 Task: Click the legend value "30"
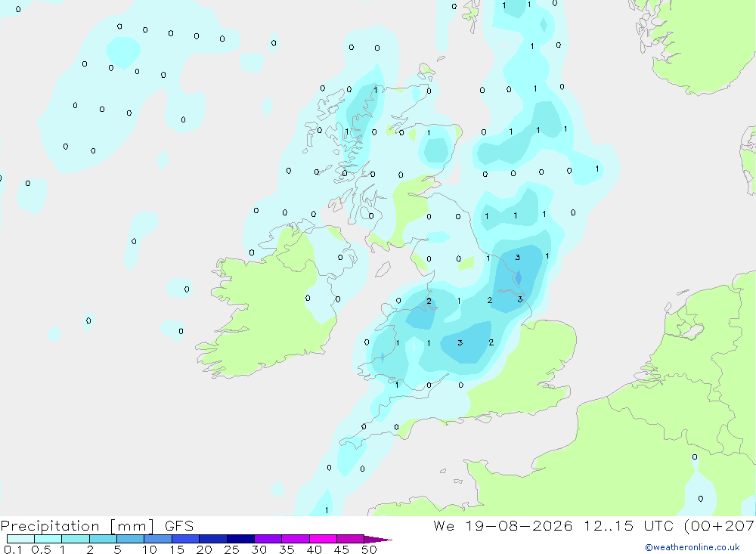[x=259, y=549]
